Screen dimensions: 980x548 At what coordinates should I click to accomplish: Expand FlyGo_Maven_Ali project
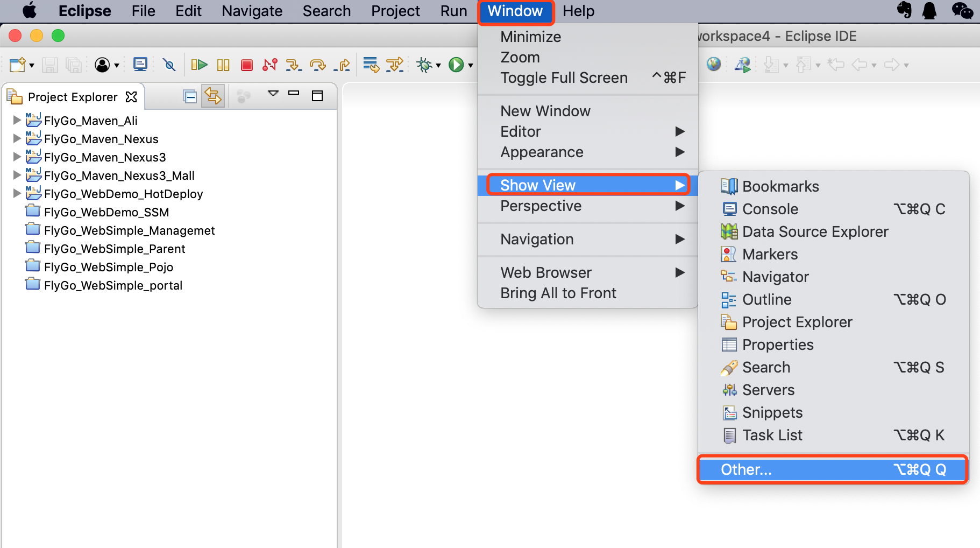pyautogui.click(x=17, y=120)
